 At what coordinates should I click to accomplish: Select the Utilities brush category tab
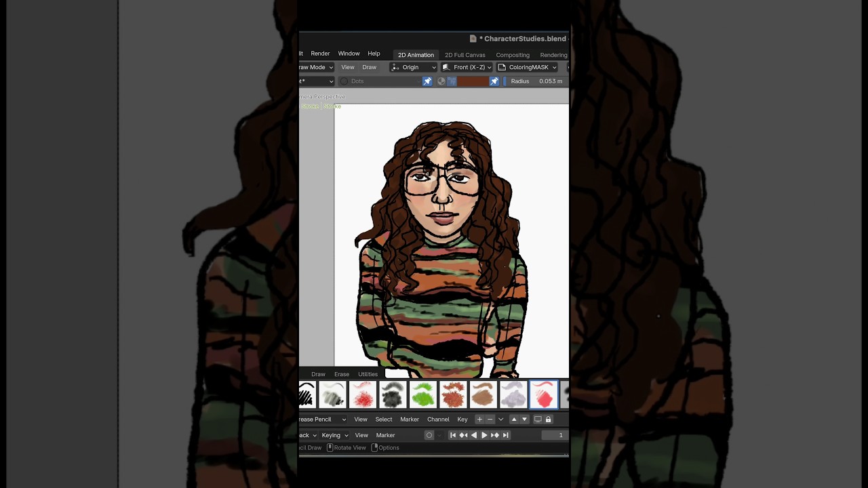tap(368, 374)
